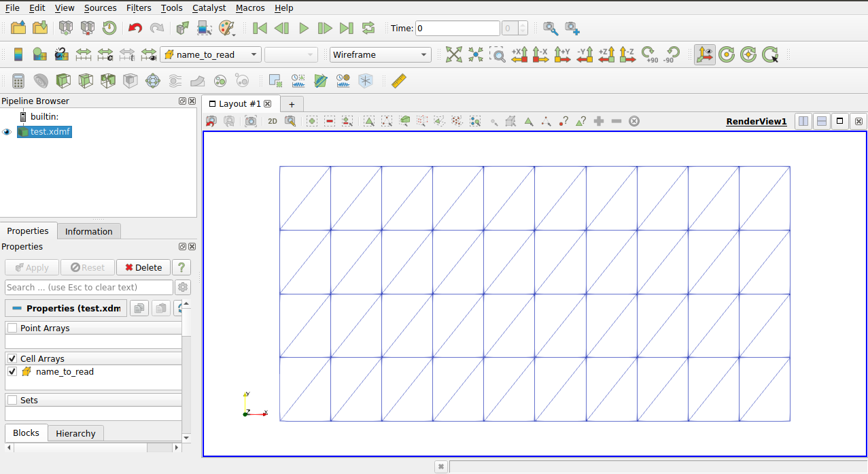Clear the selection in the view toolbar

click(634, 121)
